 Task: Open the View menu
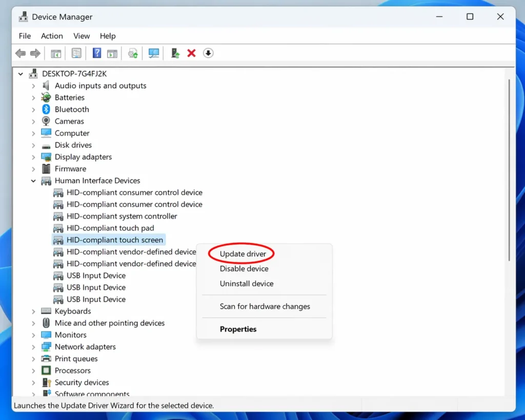[82, 36]
